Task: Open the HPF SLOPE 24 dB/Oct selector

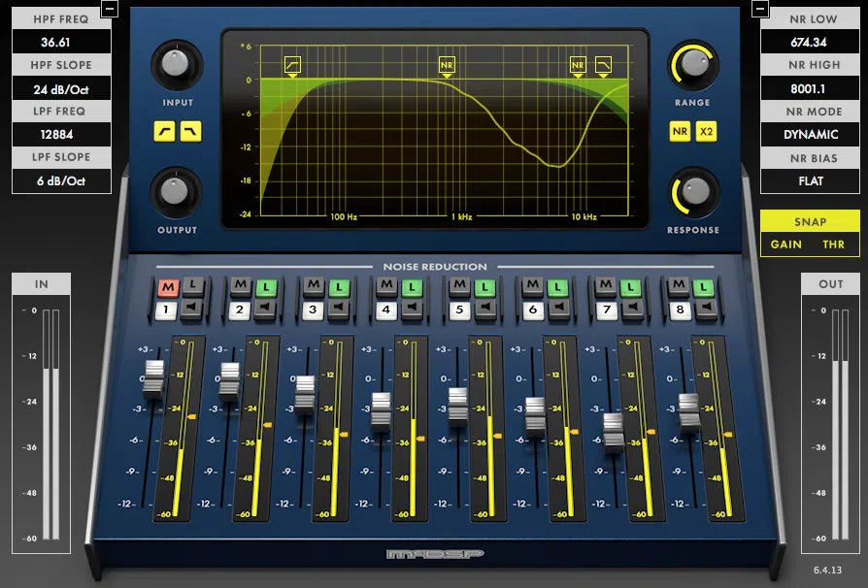Action: pos(61,87)
